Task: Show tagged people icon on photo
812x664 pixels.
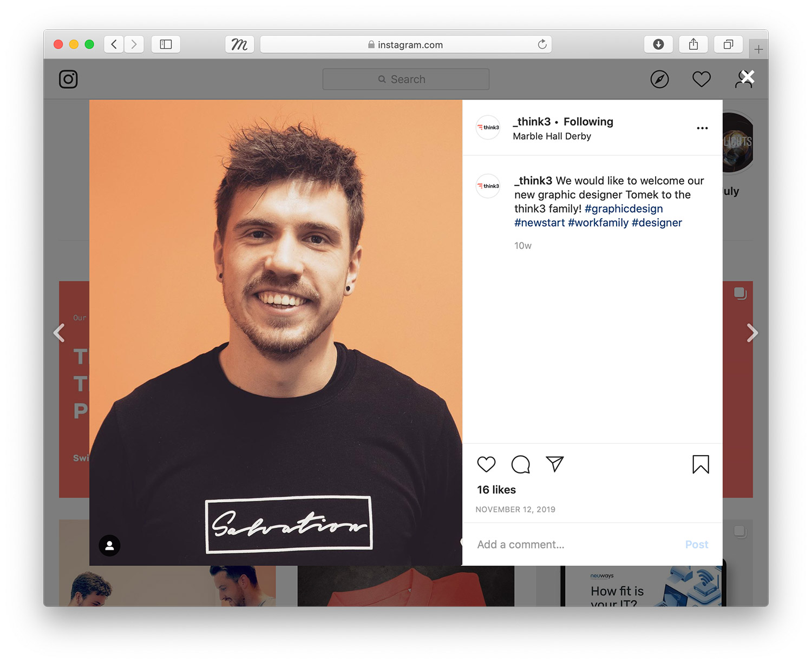Action: (109, 545)
